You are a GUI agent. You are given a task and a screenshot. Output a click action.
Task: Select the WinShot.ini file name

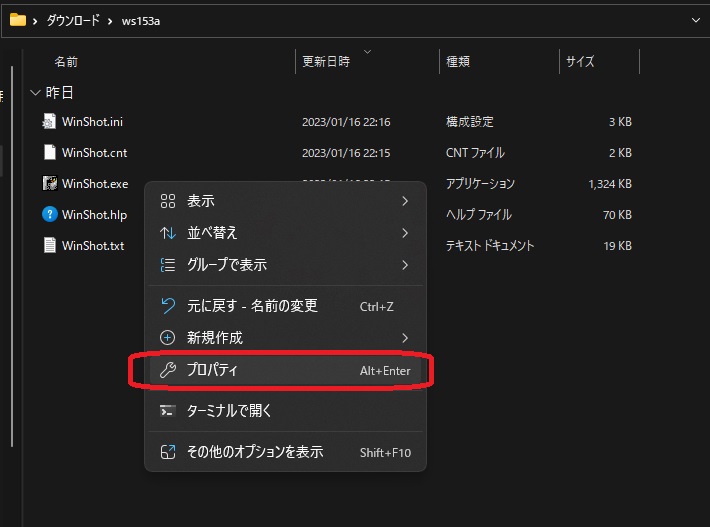click(92, 122)
